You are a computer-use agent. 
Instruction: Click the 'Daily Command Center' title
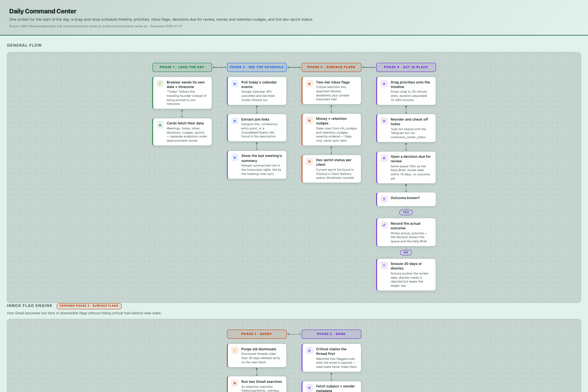tap(43, 11)
